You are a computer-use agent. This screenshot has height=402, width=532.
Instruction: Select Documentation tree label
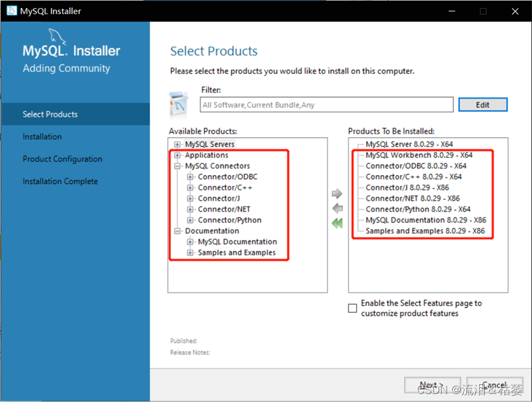pos(212,231)
